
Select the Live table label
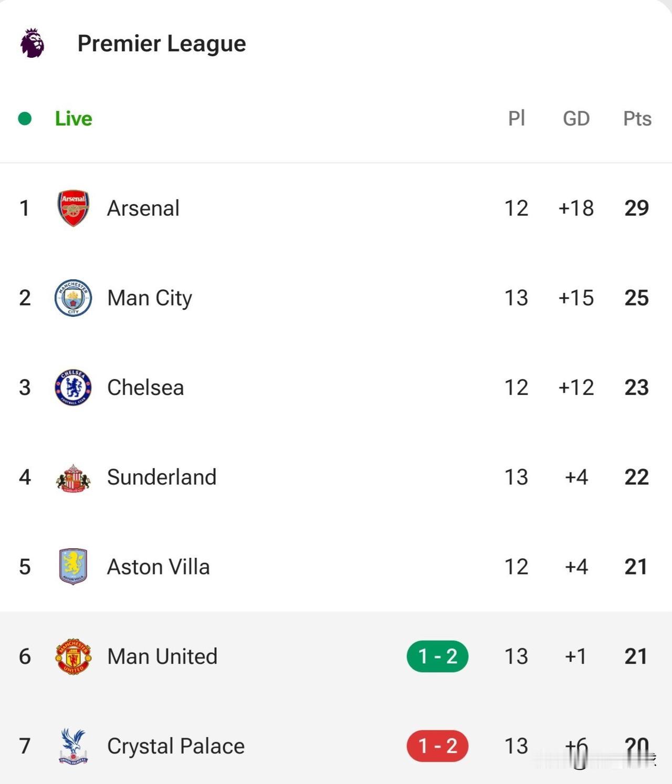point(73,119)
